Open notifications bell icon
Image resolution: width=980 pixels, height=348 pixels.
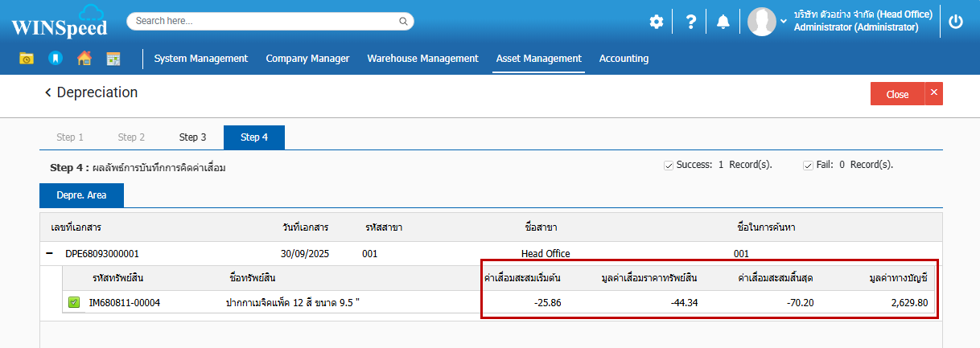(723, 22)
